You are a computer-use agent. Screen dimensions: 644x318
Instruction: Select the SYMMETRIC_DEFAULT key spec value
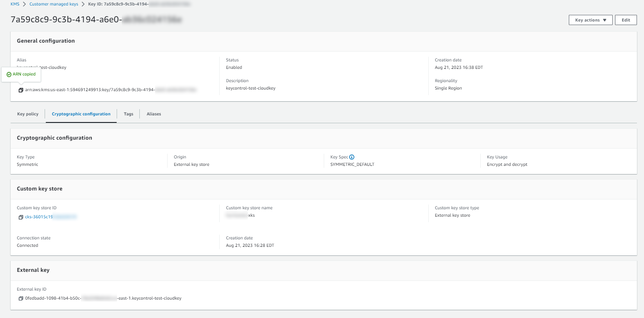(x=352, y=164)
